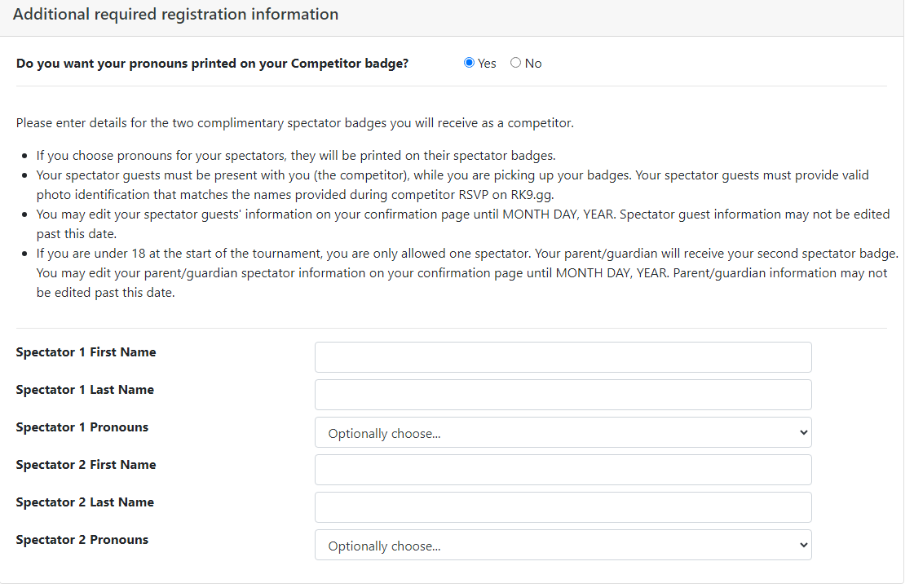Click the bullet 'Your spectator guests must be present'
Viewport: 914px width, 588px height.
(x=453, y=185)
